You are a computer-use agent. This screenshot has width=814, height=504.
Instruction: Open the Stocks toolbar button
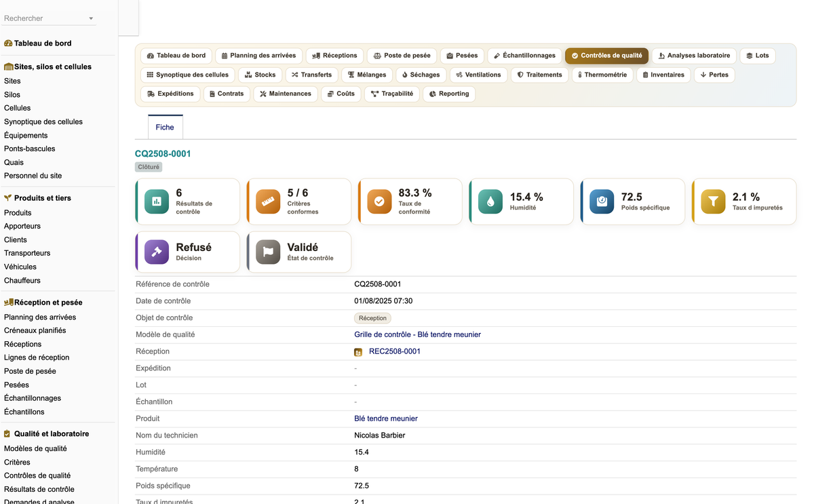click(x=260, y=75)
